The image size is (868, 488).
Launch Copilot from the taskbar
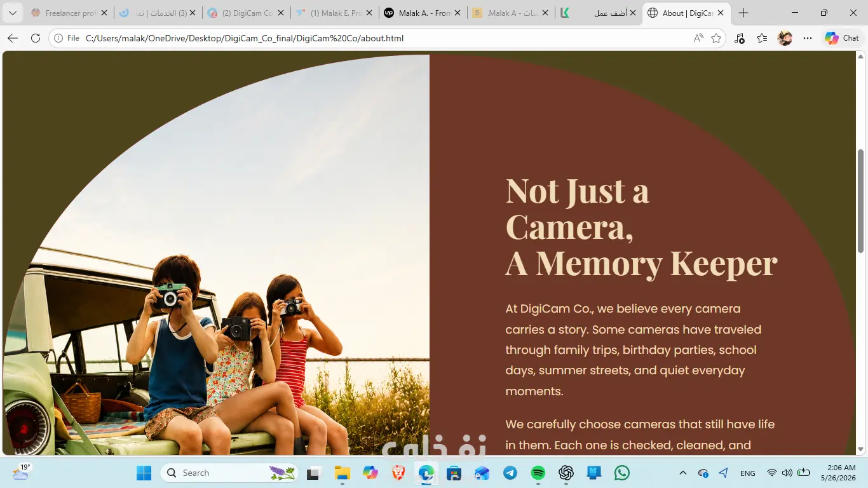[x=370, y=473]
